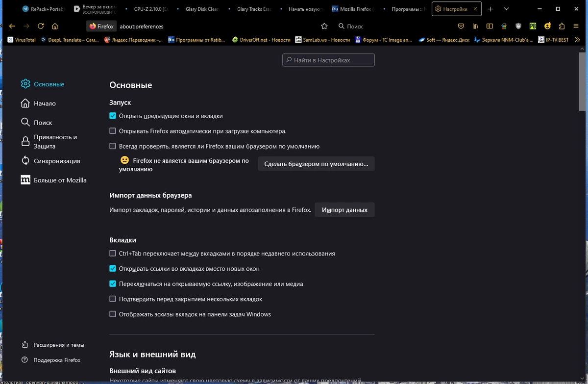Toggle 'Переключаться на открываемую ссылку' checkbox
Screen dimensions: 588x384
(113, 284)
